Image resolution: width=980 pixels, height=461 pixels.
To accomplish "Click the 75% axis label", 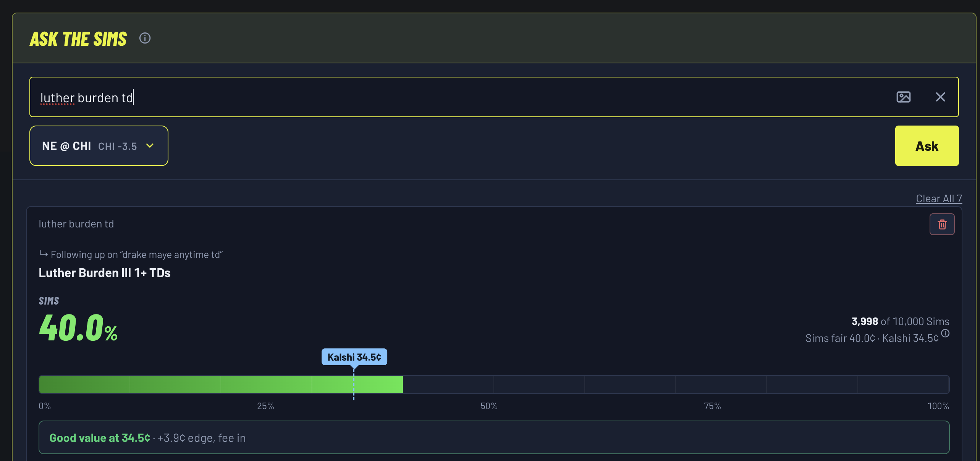I will click(712, 406).
